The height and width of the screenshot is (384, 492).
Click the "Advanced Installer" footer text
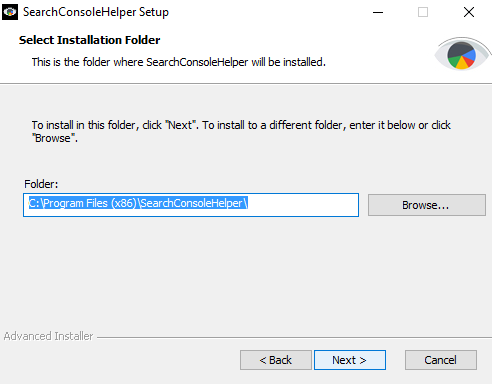tap(48, 336)
